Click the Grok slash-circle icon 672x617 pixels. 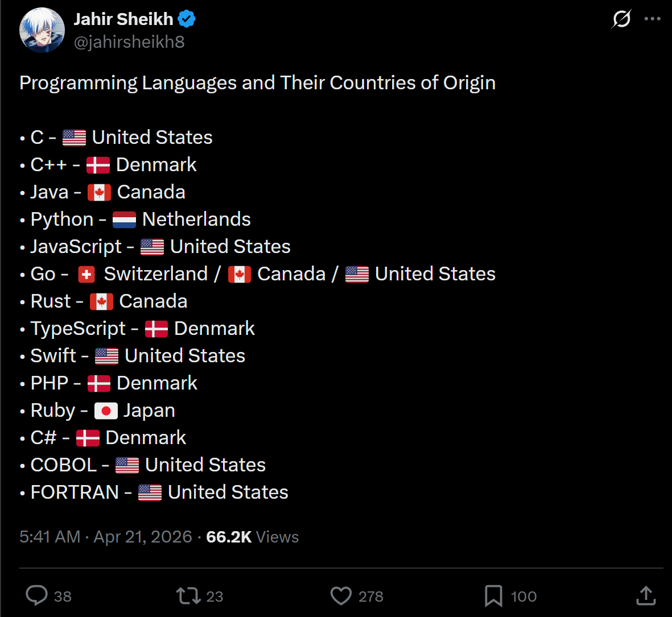point(621,19)
